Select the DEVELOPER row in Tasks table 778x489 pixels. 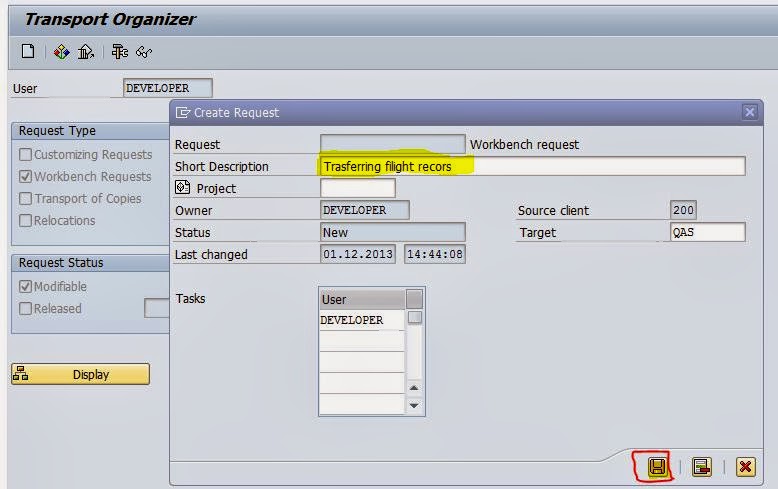click(362, 320)
